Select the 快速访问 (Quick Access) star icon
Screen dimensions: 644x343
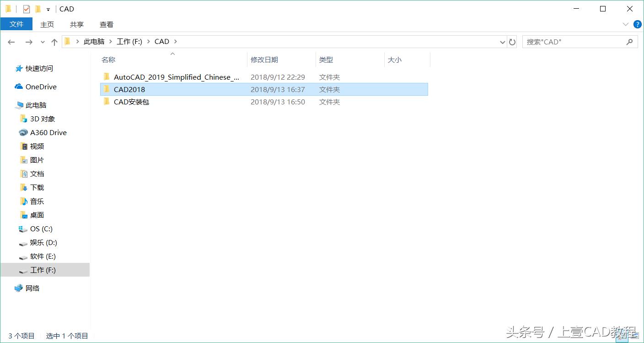coord(19,68)
